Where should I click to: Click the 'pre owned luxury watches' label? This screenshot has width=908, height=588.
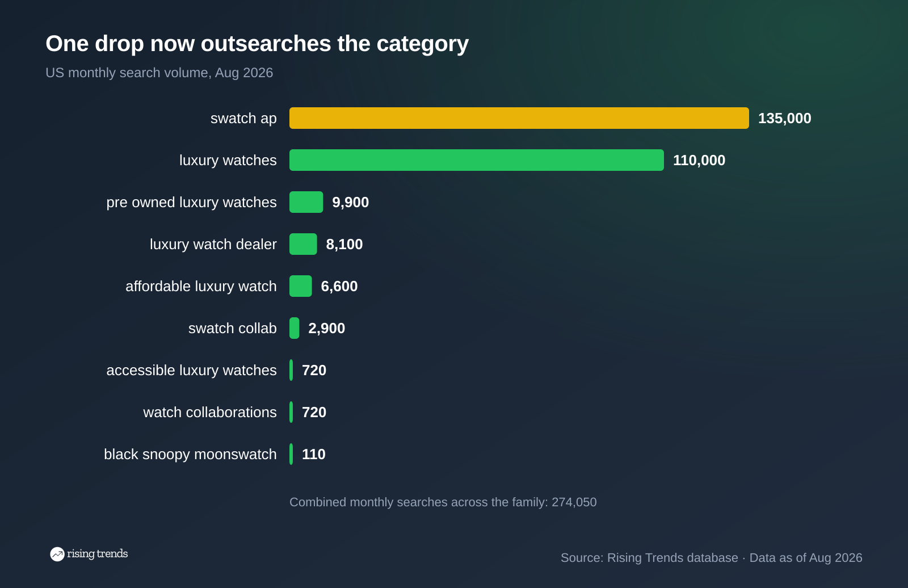(192, 202)
